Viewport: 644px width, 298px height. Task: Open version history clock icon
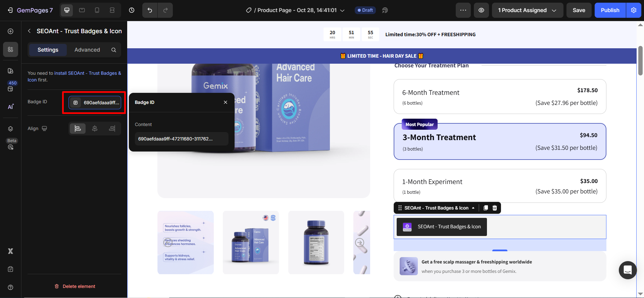pos(132,10)
